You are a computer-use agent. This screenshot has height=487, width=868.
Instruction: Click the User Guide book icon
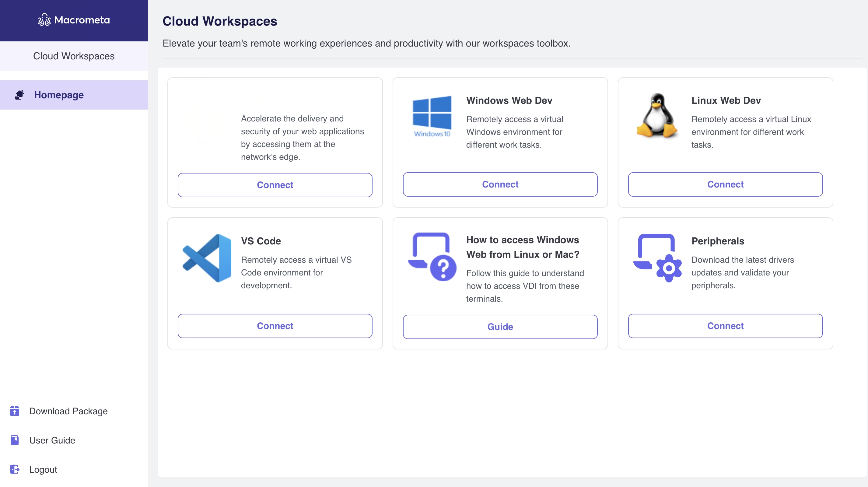pyautogui.click(x=15, y=440)
